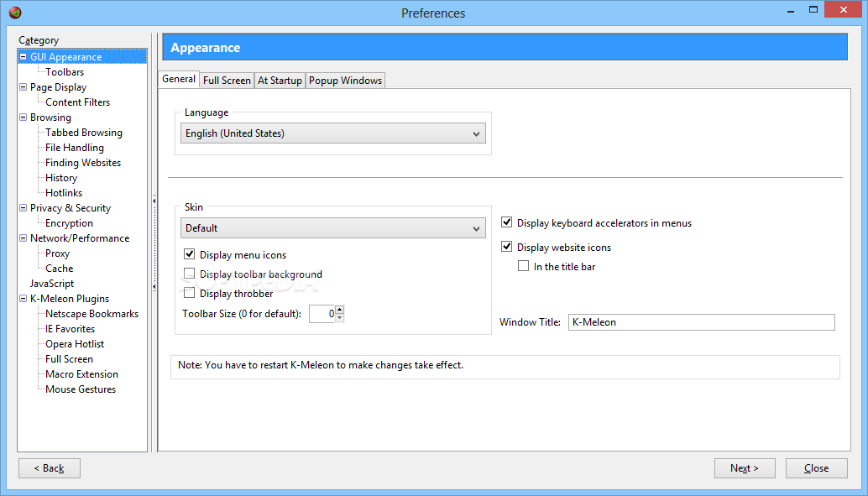Collapse the GUI Appearance tree node
This screenshot has height=496, width=868.
pos(24,56)
